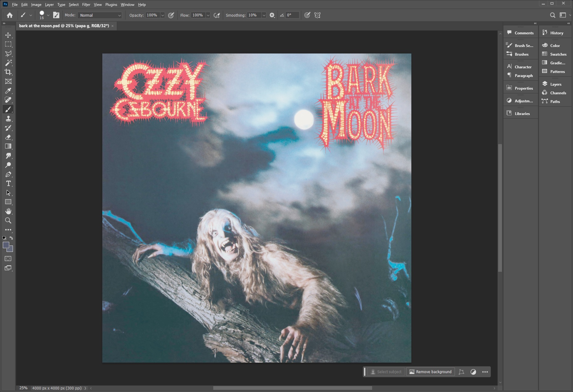Select the Rectangle shape tool
Viewport: 573px width, 392px height.
pyautogui.click(x=8, y=202)
